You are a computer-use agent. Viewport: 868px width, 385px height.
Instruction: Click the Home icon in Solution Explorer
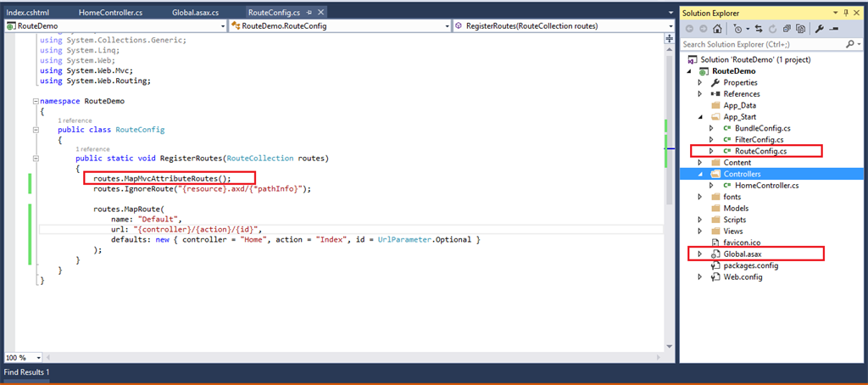(x=717, y=29)
